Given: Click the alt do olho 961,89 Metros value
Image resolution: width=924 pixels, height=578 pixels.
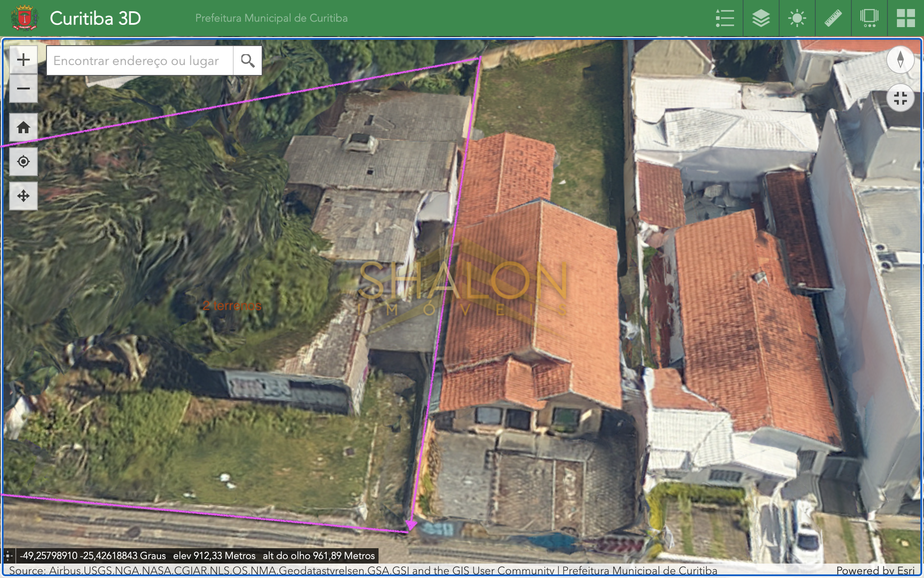Looking at the screenshot, I should pyautogui.click(x=319, y=555).
